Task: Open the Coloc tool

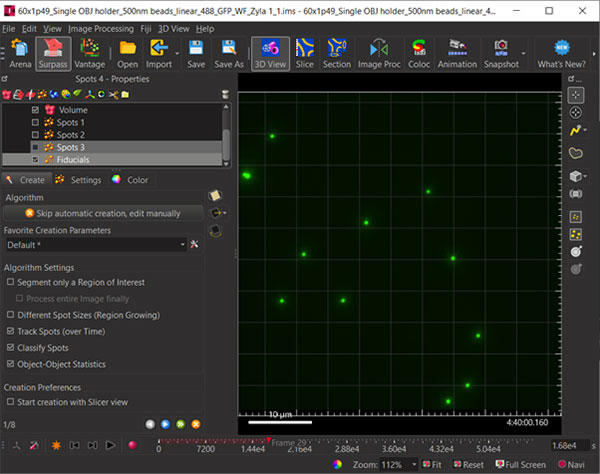Action: pyautogui.click(x=419, y=54)
